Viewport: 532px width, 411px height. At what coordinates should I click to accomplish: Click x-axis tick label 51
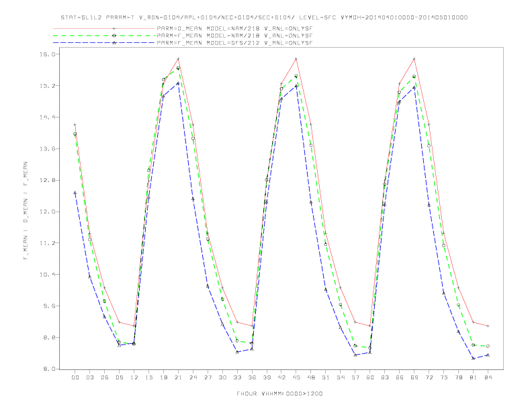tap(326, 377)
